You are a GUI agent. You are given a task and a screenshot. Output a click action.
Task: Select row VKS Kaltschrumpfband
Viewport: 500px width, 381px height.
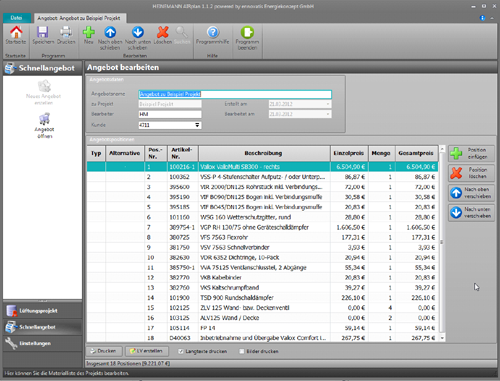click(262, 287)
